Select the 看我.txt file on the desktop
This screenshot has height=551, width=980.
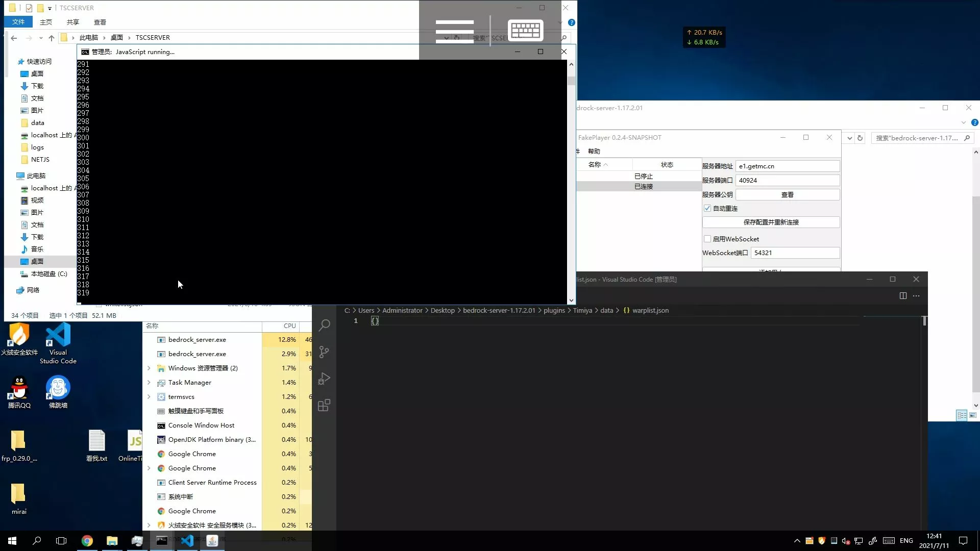pos(96,445)
